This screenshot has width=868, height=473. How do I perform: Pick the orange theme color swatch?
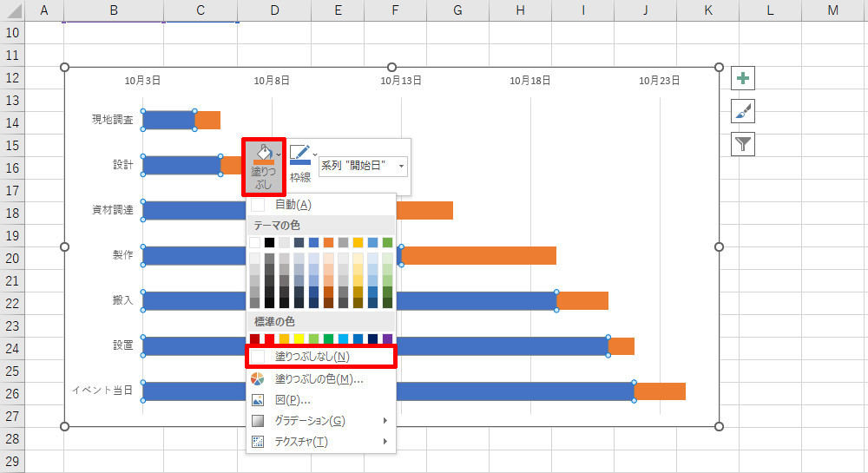[328, 242]
